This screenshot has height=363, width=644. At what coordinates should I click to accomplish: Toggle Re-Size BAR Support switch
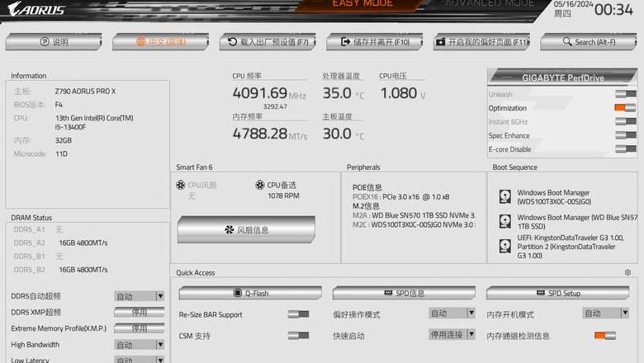(x=299, y=314)
